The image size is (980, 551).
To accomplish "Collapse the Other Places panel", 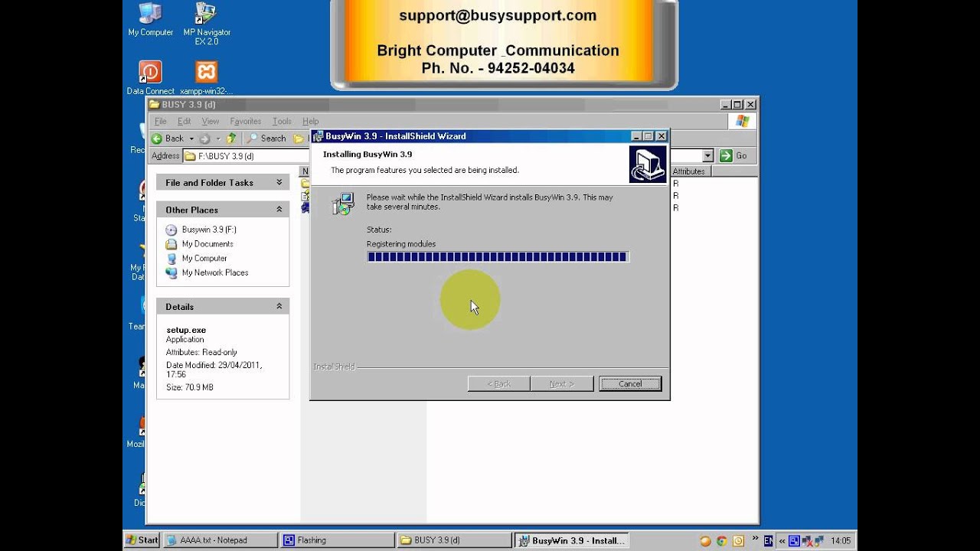I will click(x=279, y=210).
